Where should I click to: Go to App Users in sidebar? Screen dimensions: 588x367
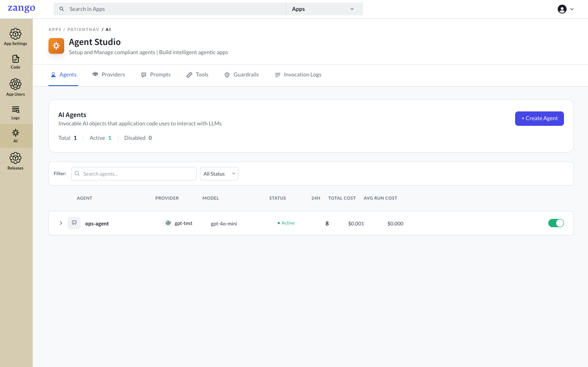point(16,87)
